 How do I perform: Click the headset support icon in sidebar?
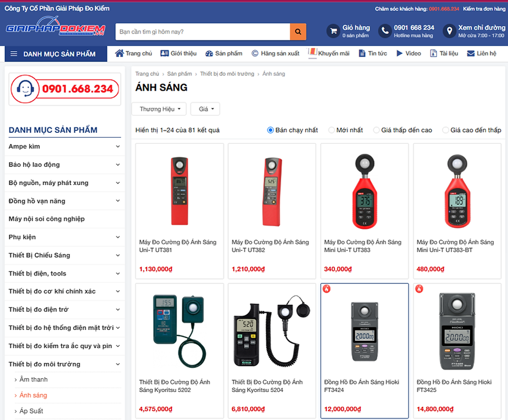[25, 89]
